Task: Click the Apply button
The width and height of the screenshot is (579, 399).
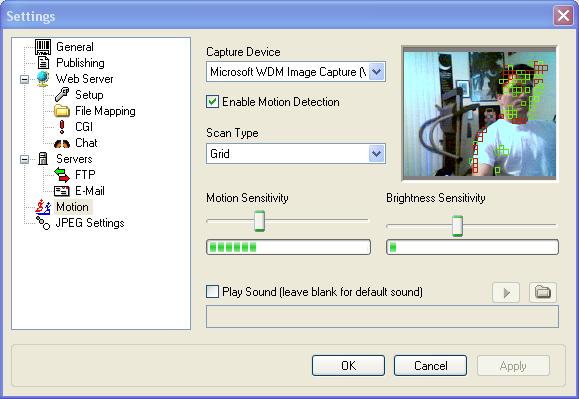Action: click(513, 366)
